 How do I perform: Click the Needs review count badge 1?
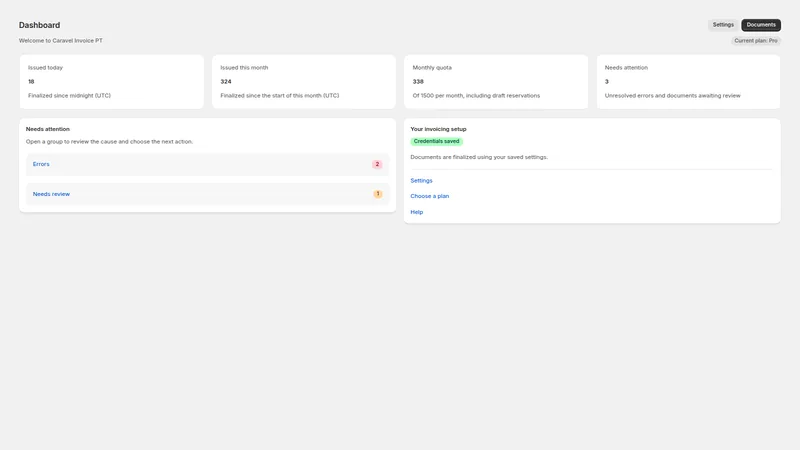pyautogui.click(x=378, y=194)
